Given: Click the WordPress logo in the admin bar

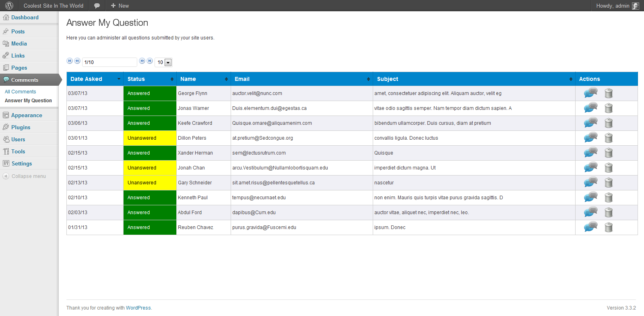Looking at the screenshot, I should pos(9,6).
